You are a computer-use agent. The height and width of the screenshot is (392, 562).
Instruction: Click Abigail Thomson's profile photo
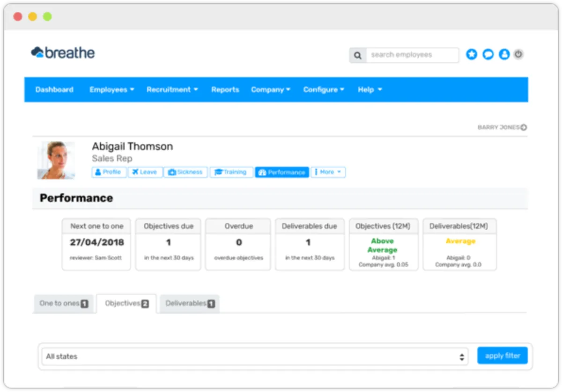56,160
